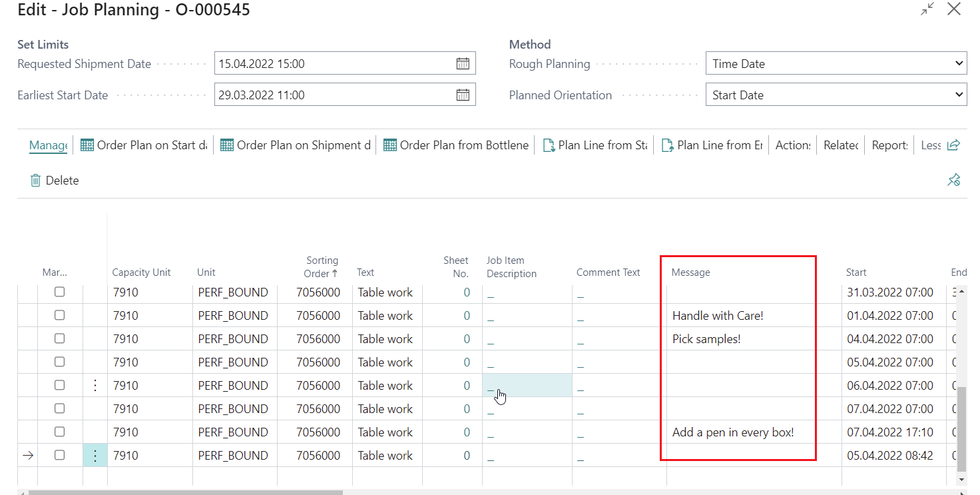Image resolution: width=980 pixels, height=495 pixels.
Task: Open row menu dots for 06.04.2022 07:00 row
Action: pyautogui.click(x=95, y=385)
